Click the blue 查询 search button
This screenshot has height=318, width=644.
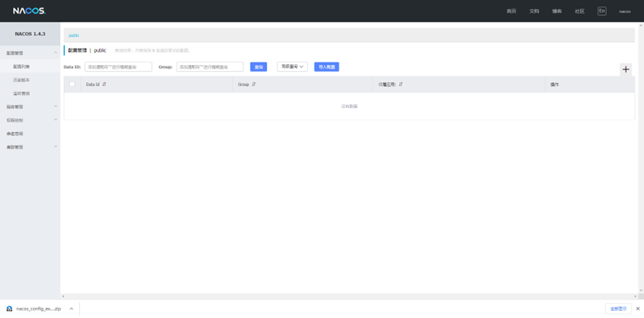259,66
